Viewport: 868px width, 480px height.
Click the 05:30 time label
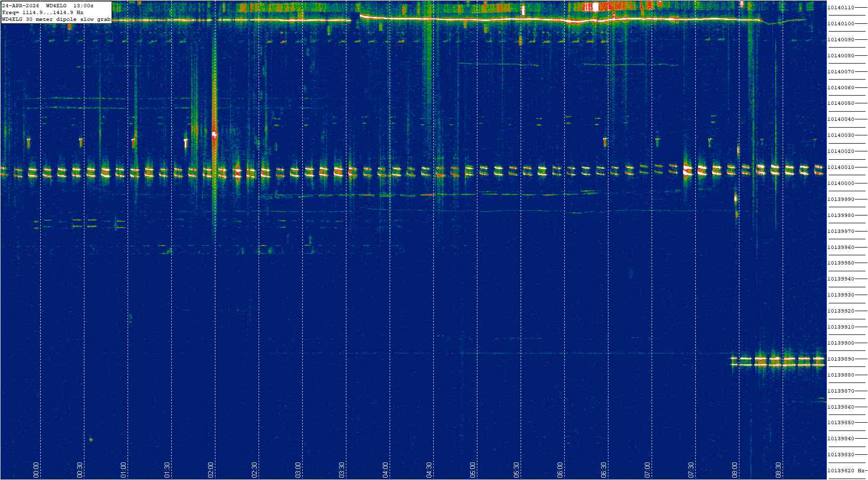tap(517, 470)
